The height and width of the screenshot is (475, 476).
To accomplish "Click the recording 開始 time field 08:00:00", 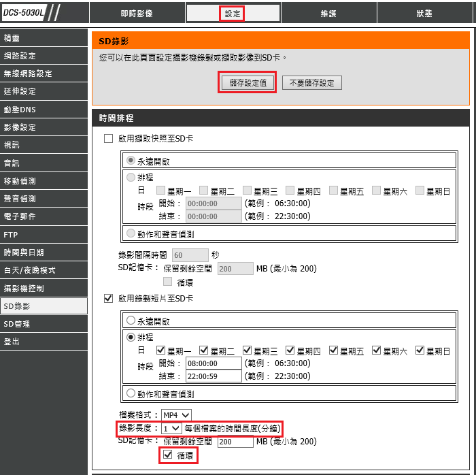I will click(x=213, y=363).
